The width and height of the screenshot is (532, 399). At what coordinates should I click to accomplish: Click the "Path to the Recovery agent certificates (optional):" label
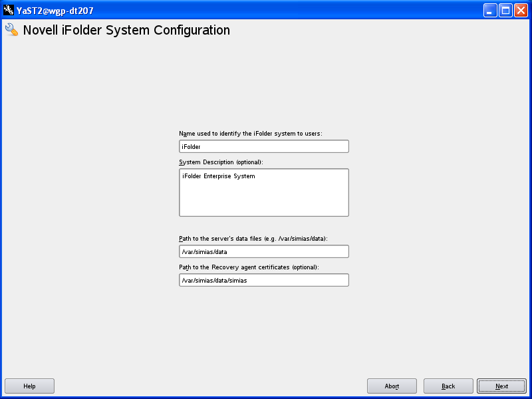(249, 267)
